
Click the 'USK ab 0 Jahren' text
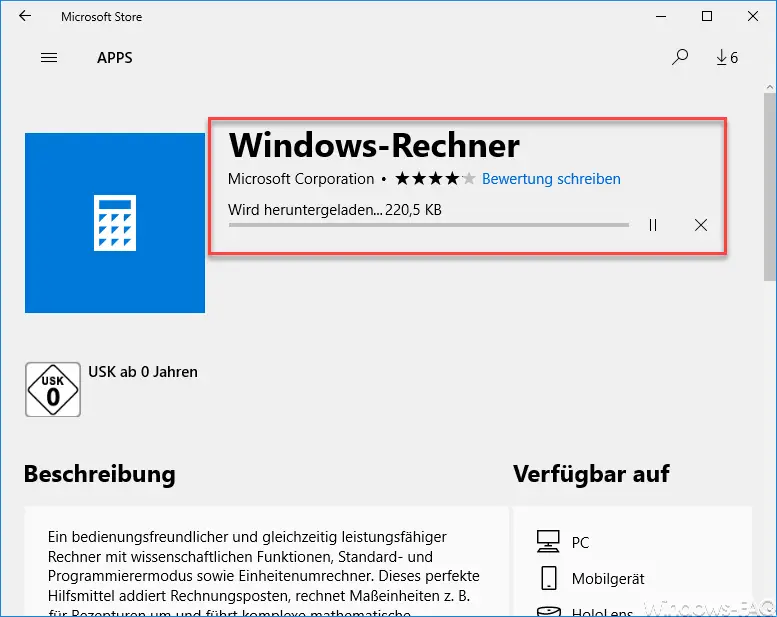(x=143, y=372)
